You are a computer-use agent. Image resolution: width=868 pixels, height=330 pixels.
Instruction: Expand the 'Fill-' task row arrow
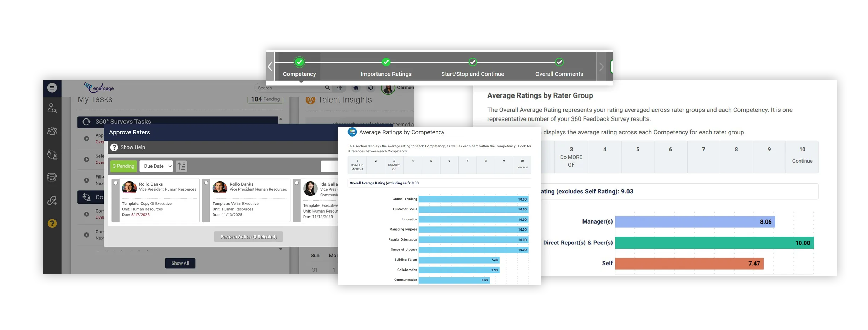click(x=86, y=180)
